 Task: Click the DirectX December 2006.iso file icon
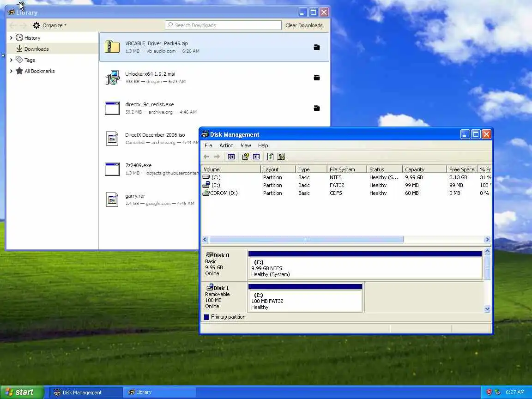tap(112, 139)
